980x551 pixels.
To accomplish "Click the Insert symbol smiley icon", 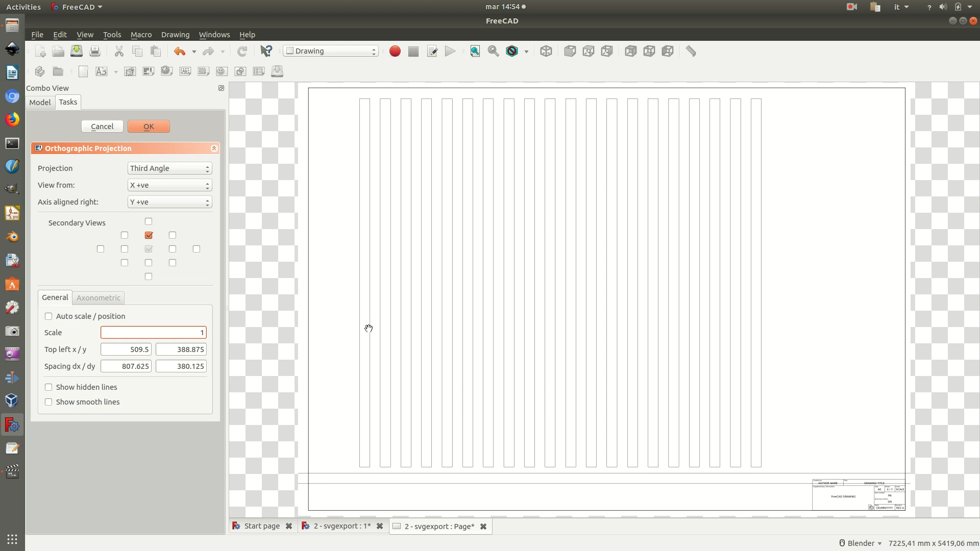I will [222, 71].
